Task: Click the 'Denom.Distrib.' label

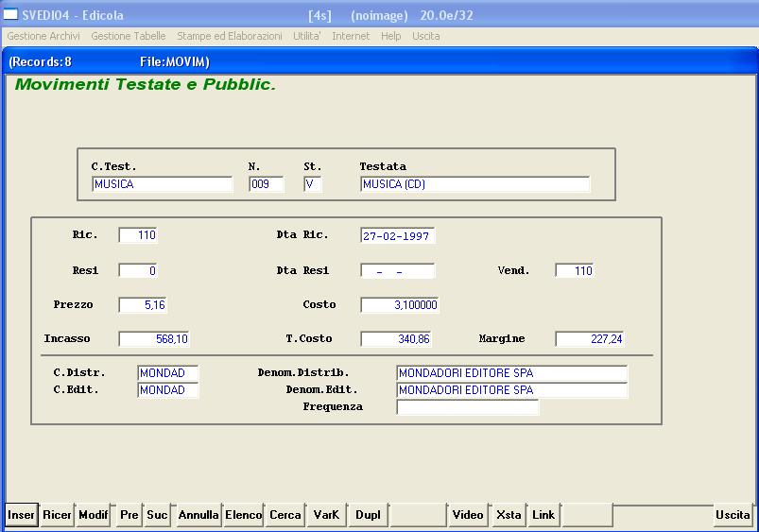Action: 303,372
